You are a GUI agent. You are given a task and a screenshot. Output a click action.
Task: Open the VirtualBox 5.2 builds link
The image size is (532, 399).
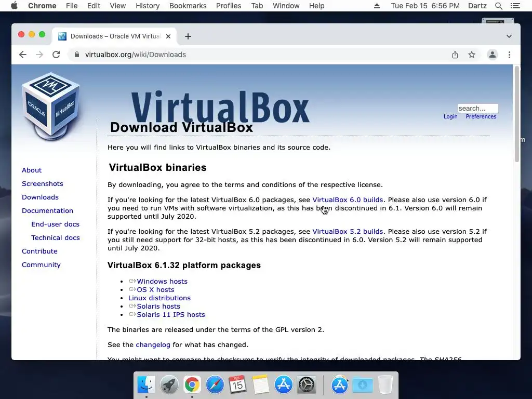pos(348,231)
